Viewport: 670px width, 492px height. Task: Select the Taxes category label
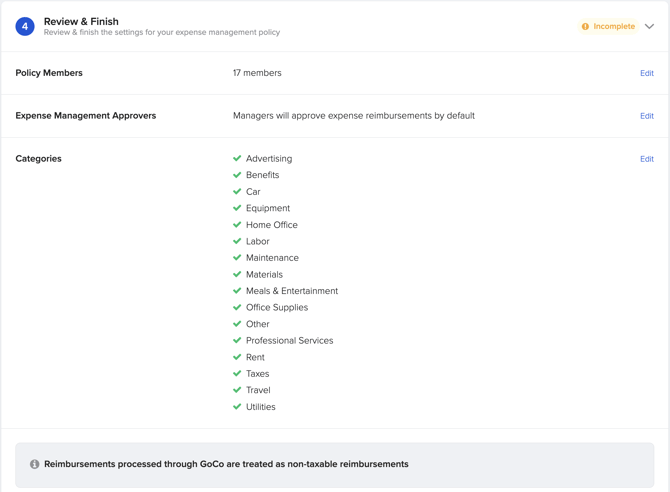(x=257, y=374)
